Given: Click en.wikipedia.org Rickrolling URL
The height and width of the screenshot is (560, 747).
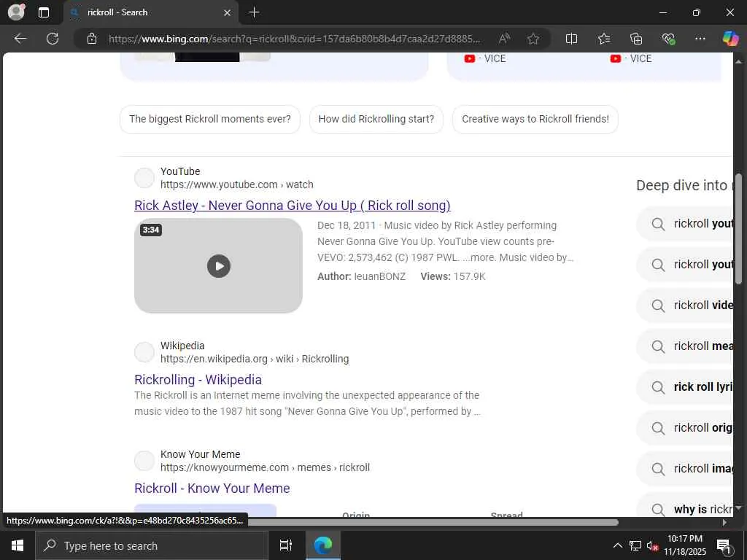Looking at the screenshot, I should 255,359.
